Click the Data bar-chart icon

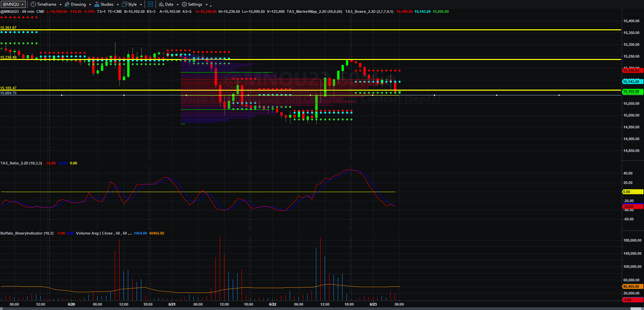(x=161, y=4)
